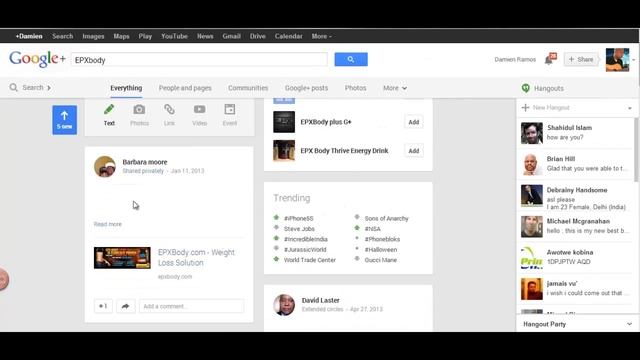
Task: Open Calendar from the top bar
Action: pyautogui.click(x=289, y=36)
